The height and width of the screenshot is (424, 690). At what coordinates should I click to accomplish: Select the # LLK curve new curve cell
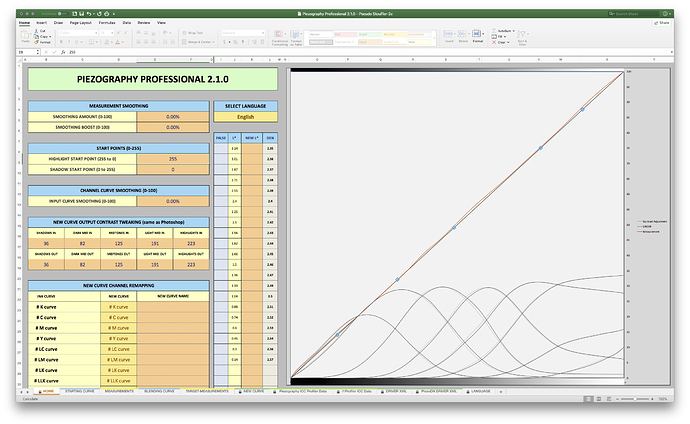click(118, 381)
